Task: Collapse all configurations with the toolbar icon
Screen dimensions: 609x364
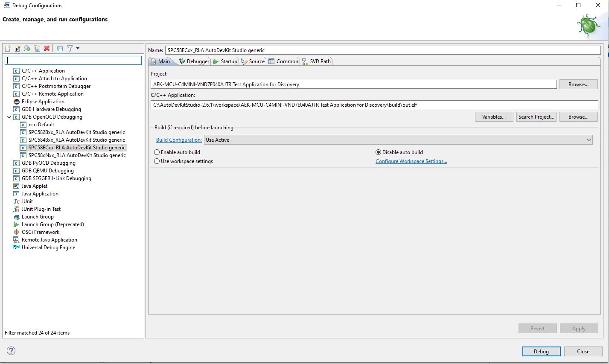Action: click(x=60, y=49)
